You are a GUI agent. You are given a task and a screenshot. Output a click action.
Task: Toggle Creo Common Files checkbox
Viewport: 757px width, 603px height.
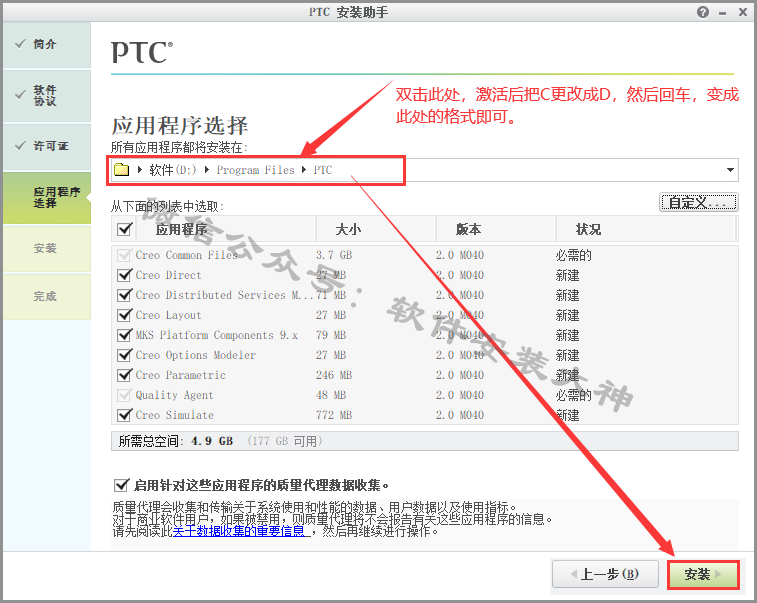coord(125,255)
